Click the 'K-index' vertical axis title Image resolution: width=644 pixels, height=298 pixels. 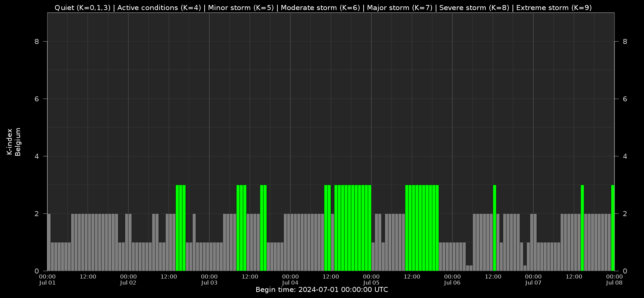9,142
